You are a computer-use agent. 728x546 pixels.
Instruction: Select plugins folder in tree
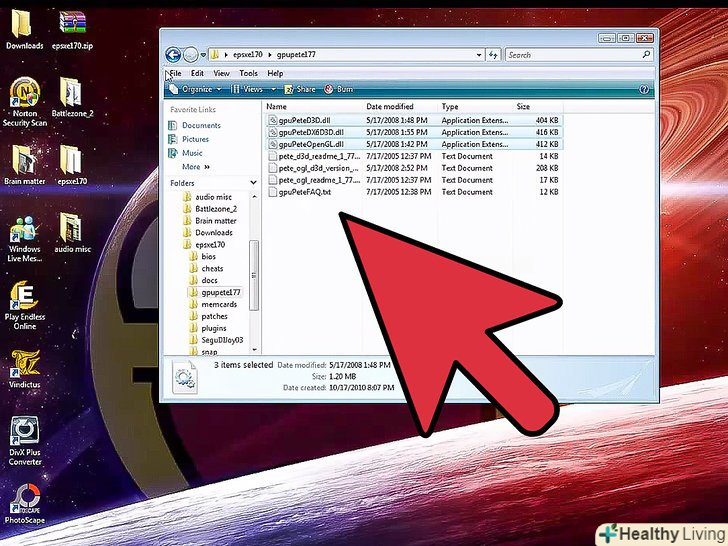[x=208, y=328]
